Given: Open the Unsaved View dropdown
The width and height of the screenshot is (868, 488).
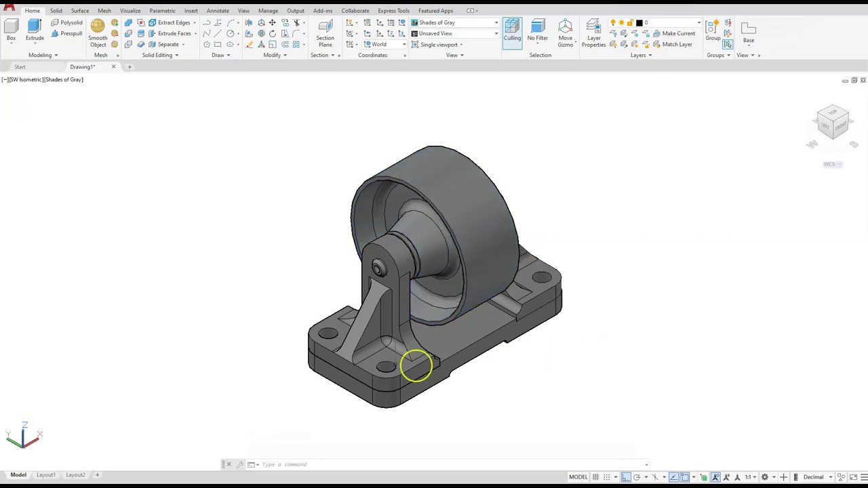Looking at the screenshot, I should (x=454, y=33).
